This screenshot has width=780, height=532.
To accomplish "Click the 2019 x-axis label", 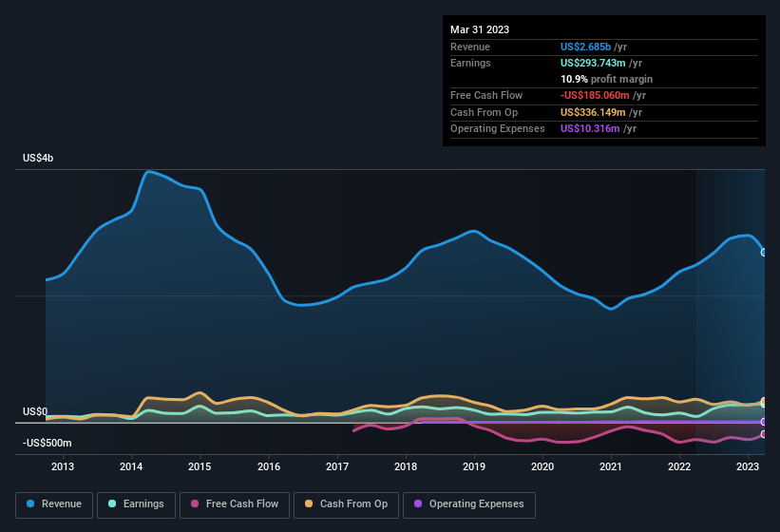I will [474, 466].
